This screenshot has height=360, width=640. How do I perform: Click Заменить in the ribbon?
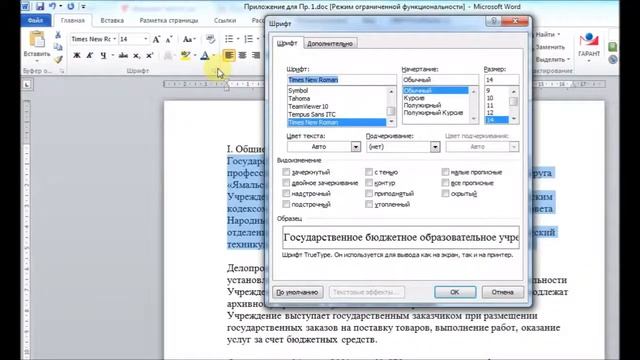[549, 47]
